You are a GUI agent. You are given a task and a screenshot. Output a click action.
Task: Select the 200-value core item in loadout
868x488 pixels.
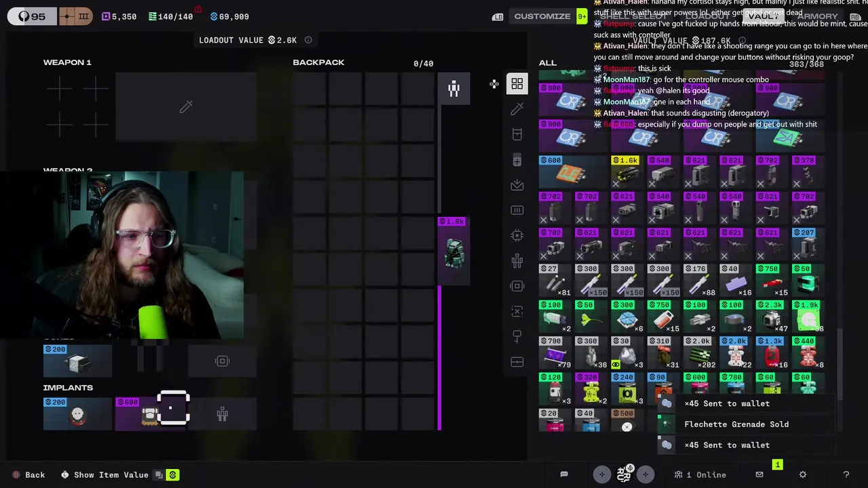(77, 361)
